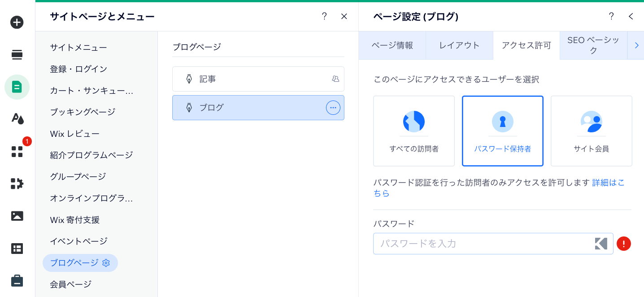Click the permissions icon on 記事 page
Image resolution: width=644 pixels, height=297 pixels.
coord(335,79)
